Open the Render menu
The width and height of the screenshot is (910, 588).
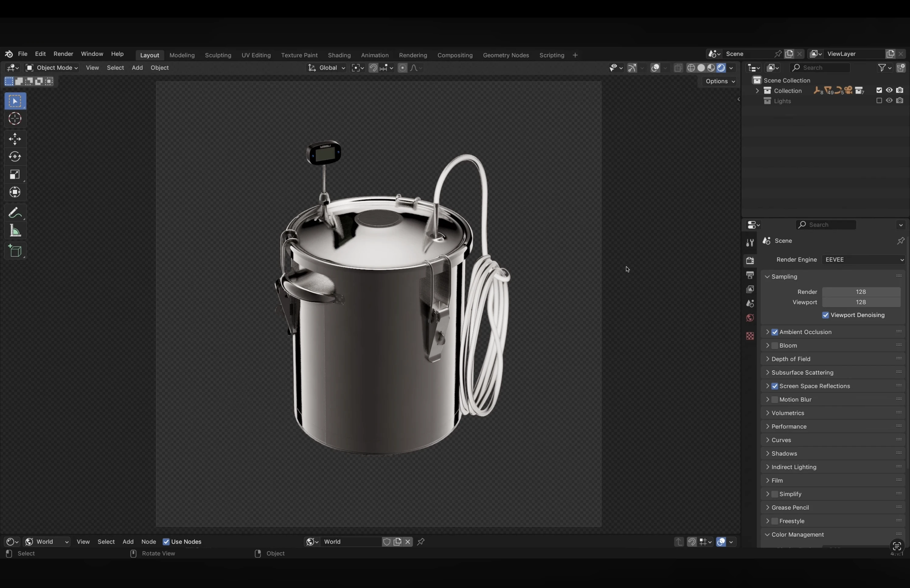[x=63, y=54]
